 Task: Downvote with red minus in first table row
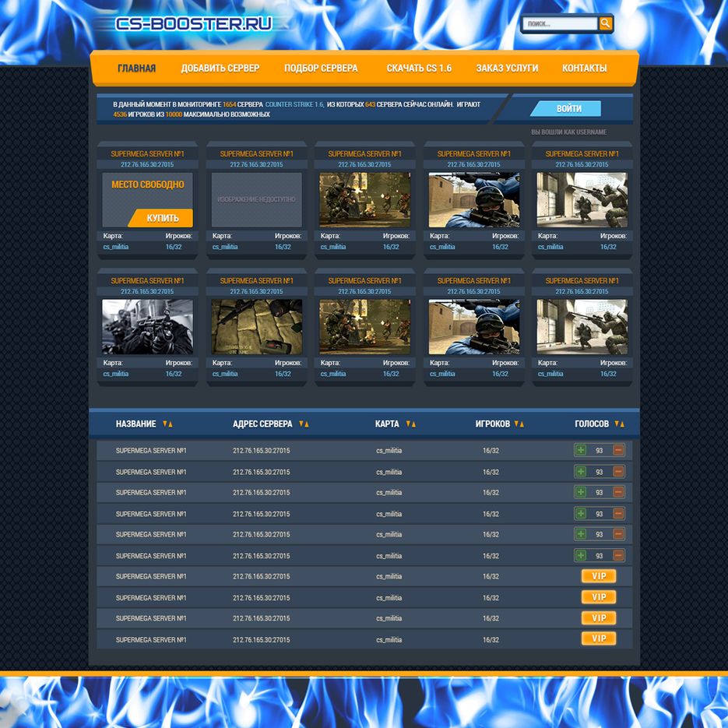618,450
